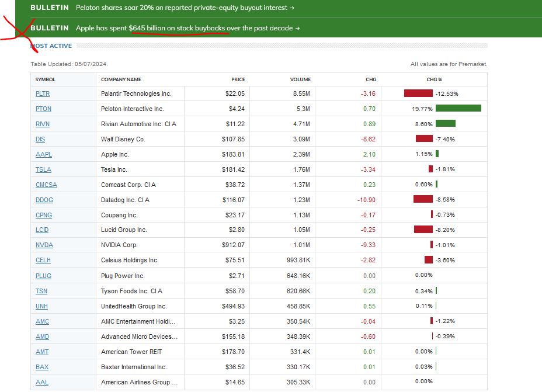Click the PLTR ticker symbol link

(43, 93)
